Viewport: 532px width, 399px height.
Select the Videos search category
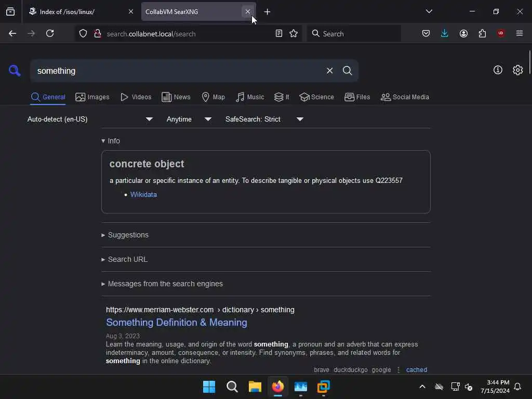(136, 97)
